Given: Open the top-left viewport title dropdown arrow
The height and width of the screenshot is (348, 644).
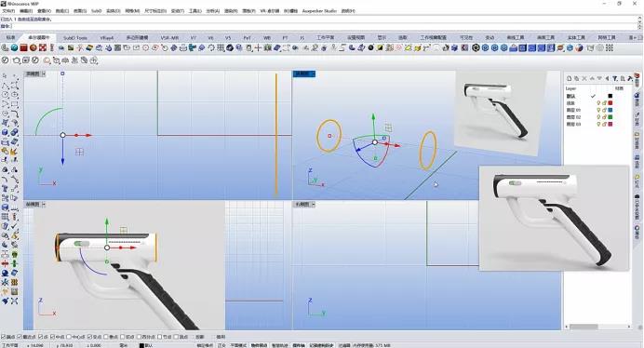Looking at the screenshot, I should (44, 74).
